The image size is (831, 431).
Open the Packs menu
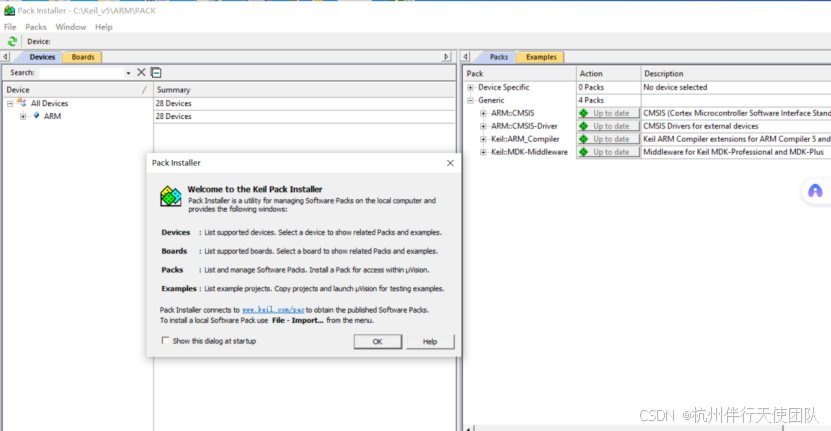tap(36, 27)
